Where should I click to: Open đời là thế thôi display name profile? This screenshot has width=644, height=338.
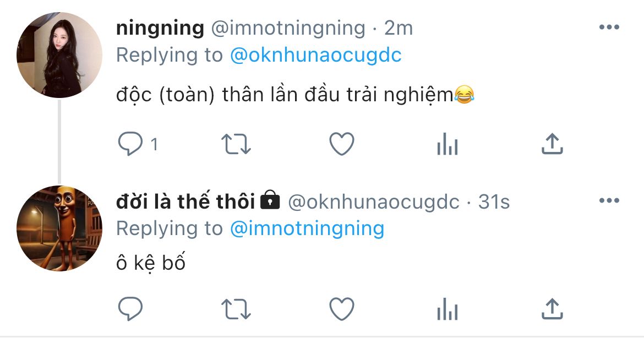tap(185, 201)
